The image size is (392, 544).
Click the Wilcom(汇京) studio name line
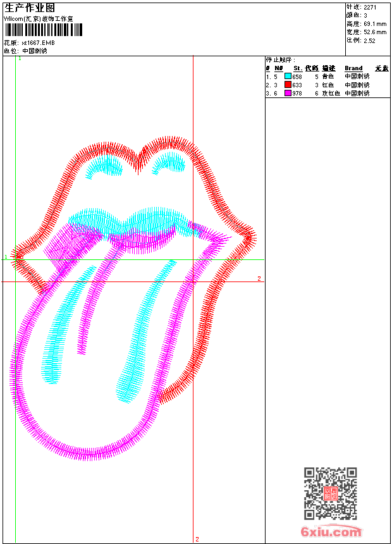pos(38,19)
